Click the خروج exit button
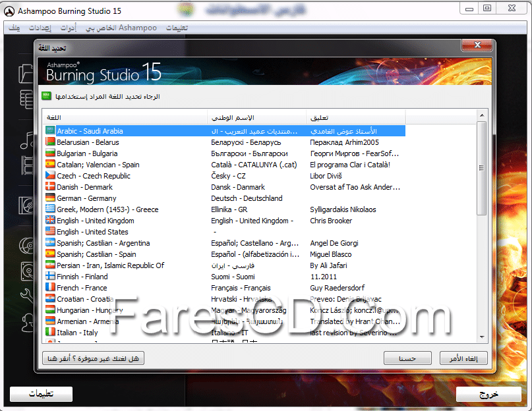This screenshot has width=532, height=411. 488,394
